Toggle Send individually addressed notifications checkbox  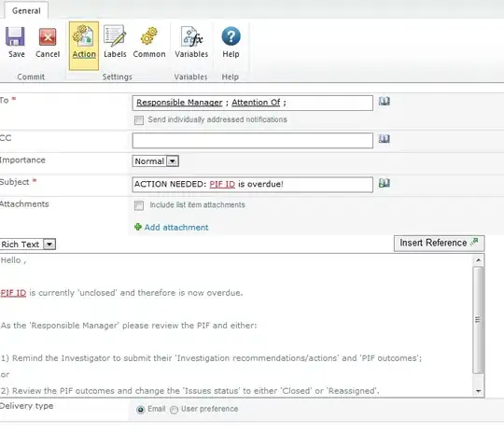[x=139, y=120]
